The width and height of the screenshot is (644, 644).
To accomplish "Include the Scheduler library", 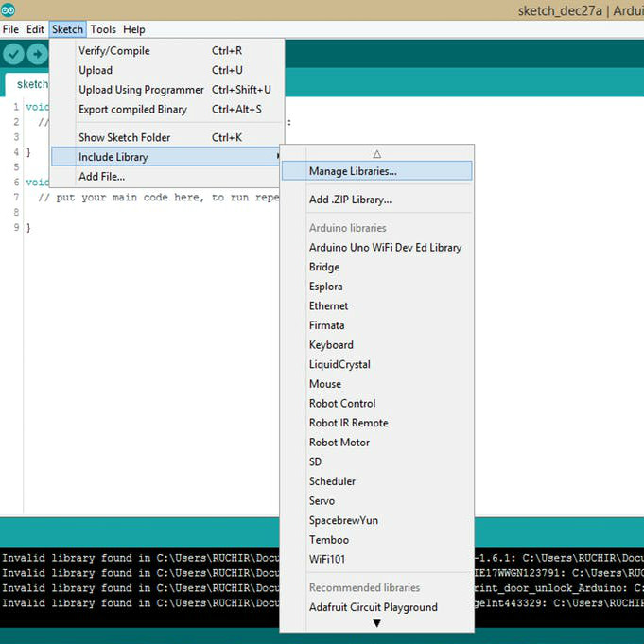I will [x=377, y=481].
